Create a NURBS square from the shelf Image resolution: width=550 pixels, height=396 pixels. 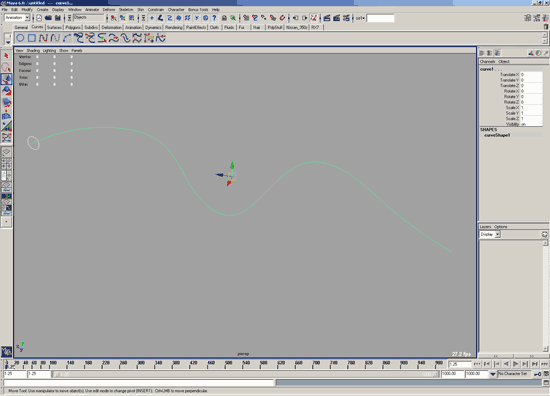tap(32, 38)
